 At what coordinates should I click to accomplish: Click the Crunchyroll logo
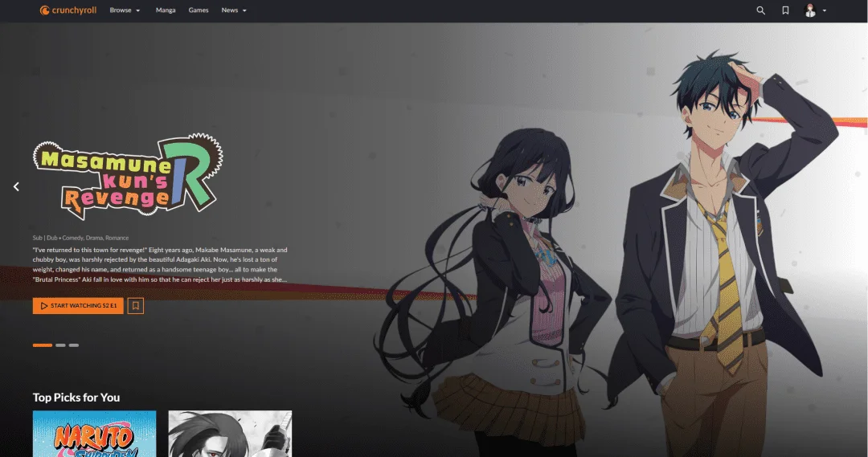coord(68,10)
